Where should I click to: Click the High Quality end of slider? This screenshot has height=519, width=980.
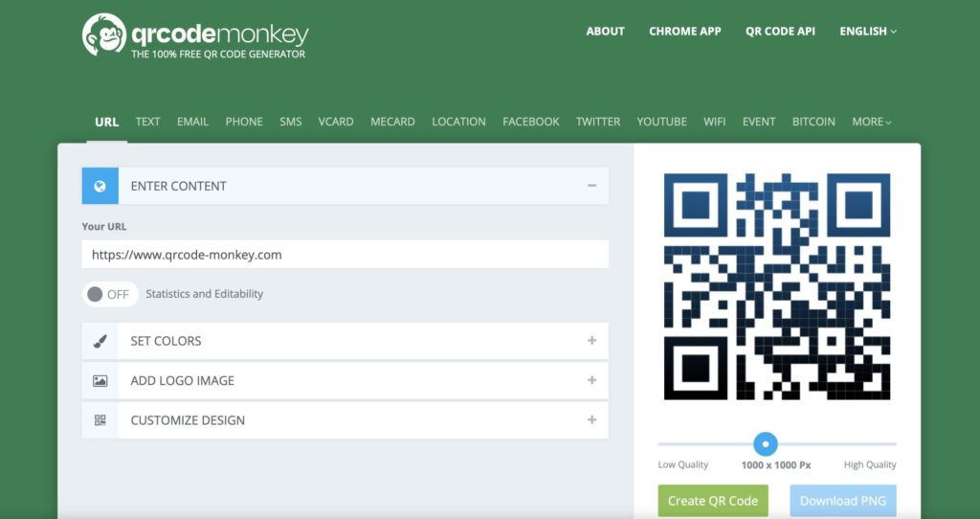(x=870, y=464)
